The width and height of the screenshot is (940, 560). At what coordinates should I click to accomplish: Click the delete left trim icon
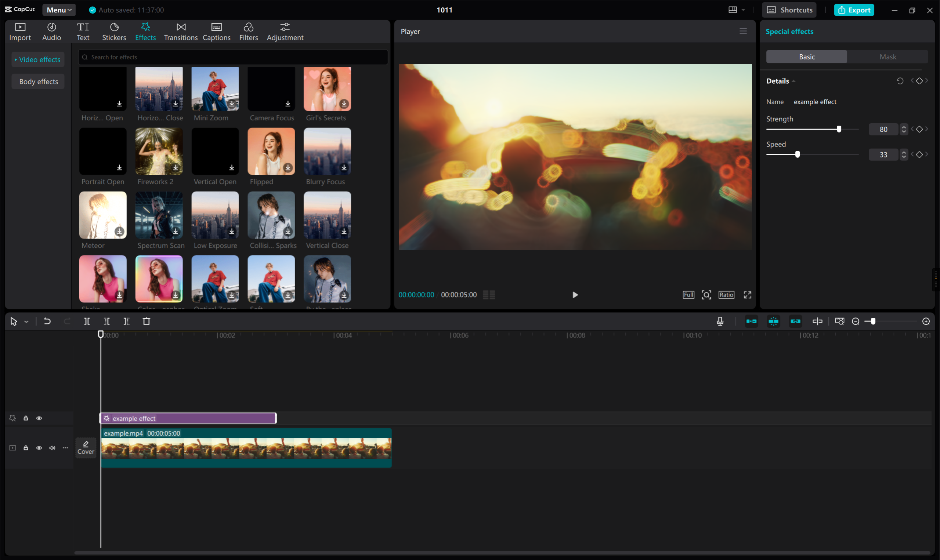[x=107, y=321]
